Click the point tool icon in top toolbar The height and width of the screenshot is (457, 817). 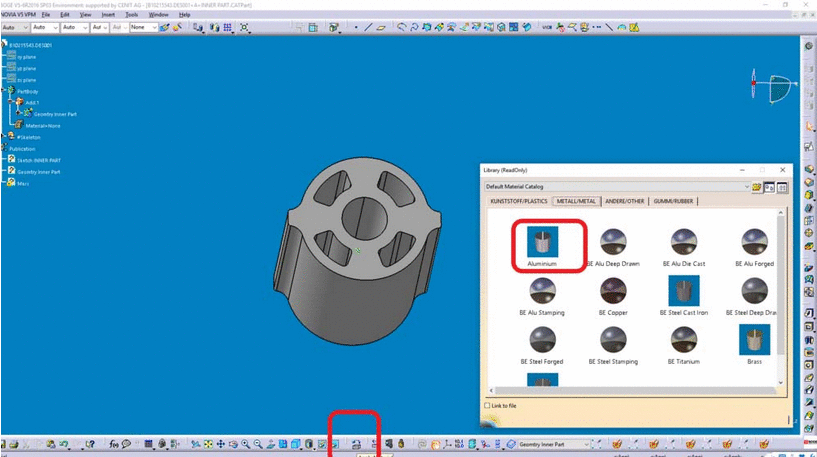(356, 28)
